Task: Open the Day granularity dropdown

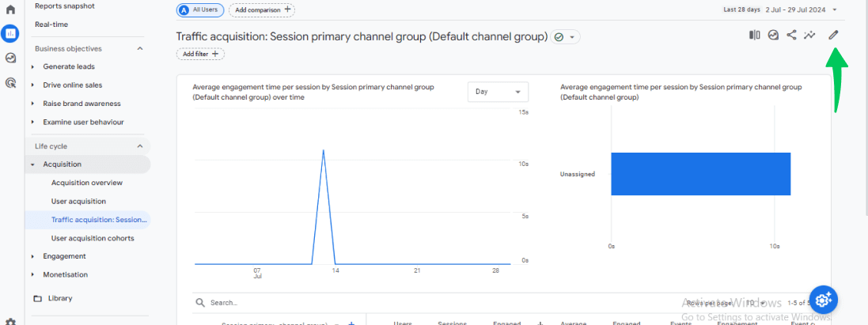Action: [x=498, y=92]
